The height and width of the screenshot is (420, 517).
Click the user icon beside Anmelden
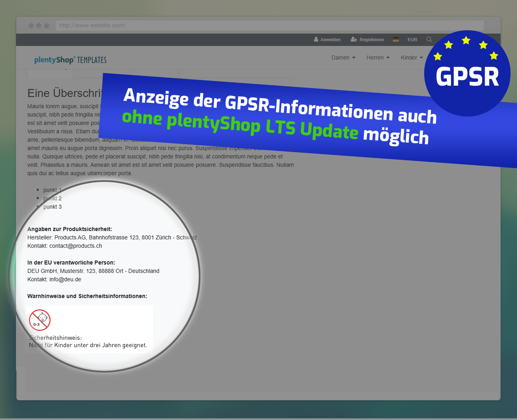coord(316,39)
